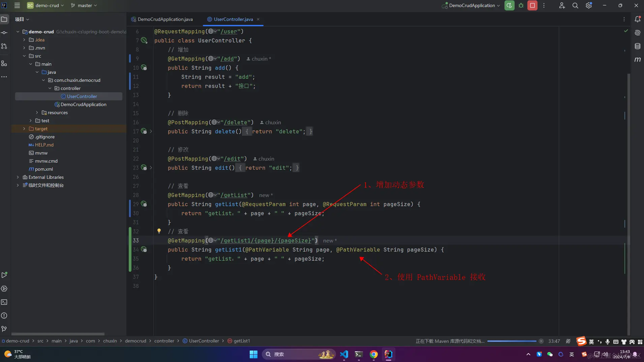This screenshot has width=644, height=362.
Task: Click chuxin author hint above delete
Action: [270, 122]
